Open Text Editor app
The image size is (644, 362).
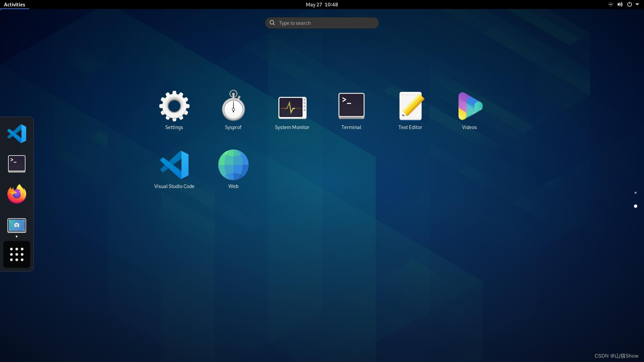410,106
